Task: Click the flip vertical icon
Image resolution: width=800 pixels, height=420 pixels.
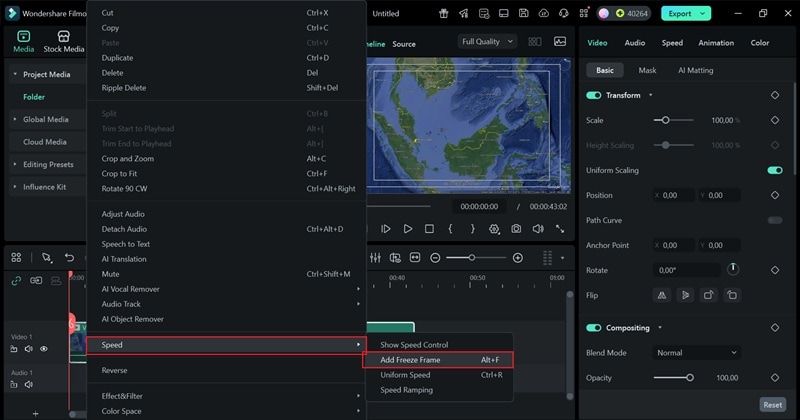Action: [685, 295]
